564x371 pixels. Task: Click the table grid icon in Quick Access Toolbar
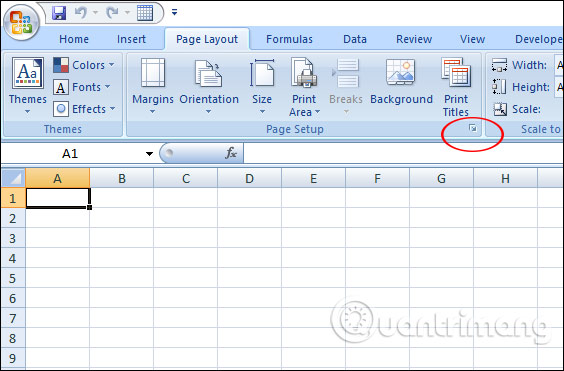[x=145, y=13]
